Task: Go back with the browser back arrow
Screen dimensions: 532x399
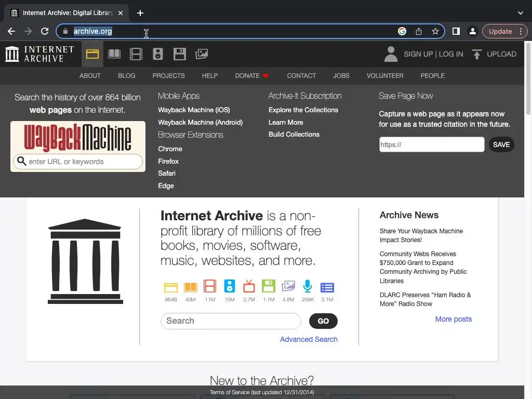Action: (x=11, y=31)
